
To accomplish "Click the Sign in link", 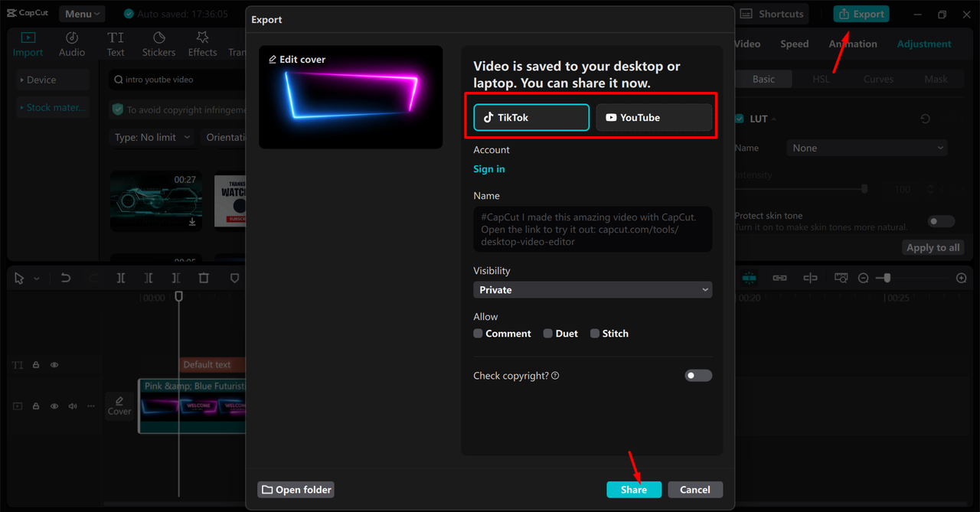I will tap(489, 169).
